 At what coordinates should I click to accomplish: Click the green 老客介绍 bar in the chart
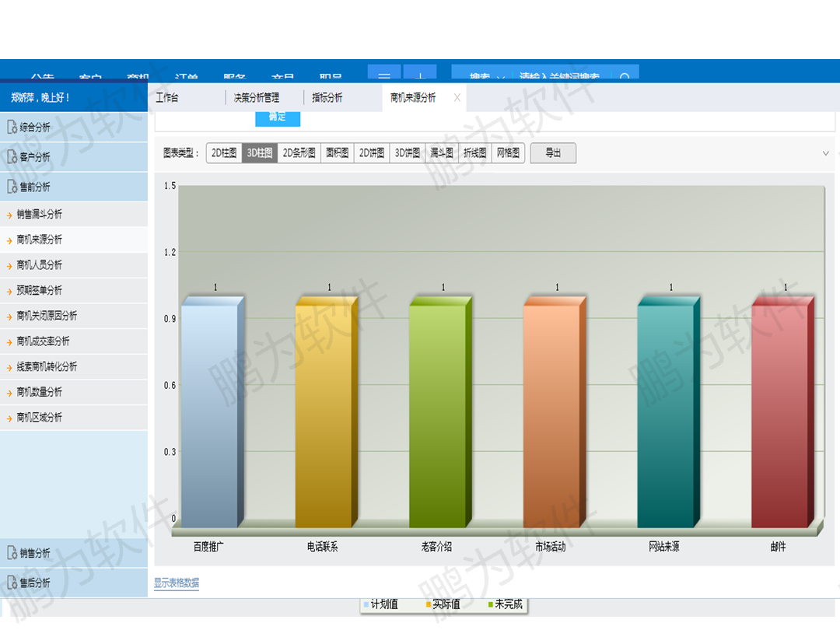(x=440, y=412)
